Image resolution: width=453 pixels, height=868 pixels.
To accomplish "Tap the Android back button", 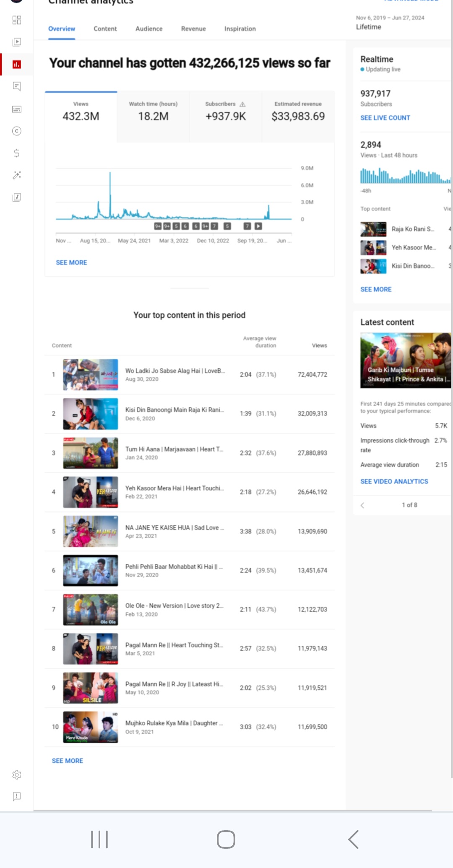I will coord(353,839).
